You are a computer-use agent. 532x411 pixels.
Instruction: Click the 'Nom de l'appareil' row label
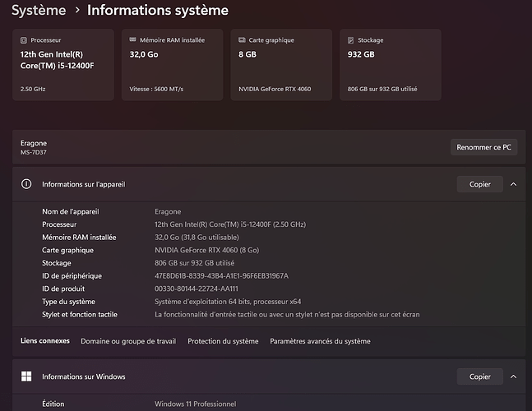[71, 211]
